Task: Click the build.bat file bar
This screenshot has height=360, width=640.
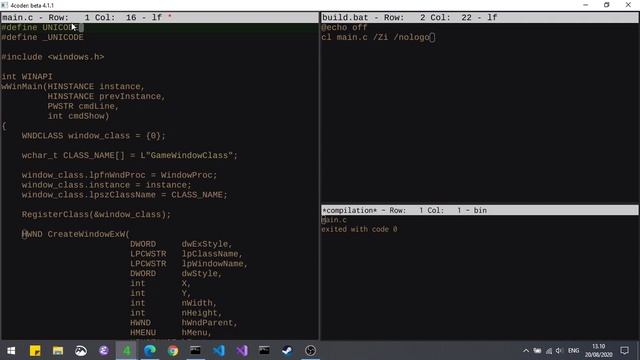Action: coord(480,18)
